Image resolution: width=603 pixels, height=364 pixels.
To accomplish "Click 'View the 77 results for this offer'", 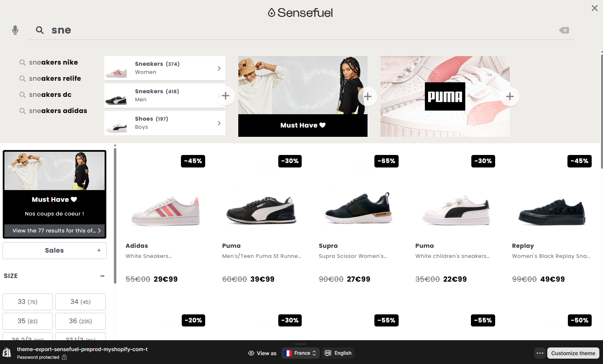I will click(x=55, y=230).
